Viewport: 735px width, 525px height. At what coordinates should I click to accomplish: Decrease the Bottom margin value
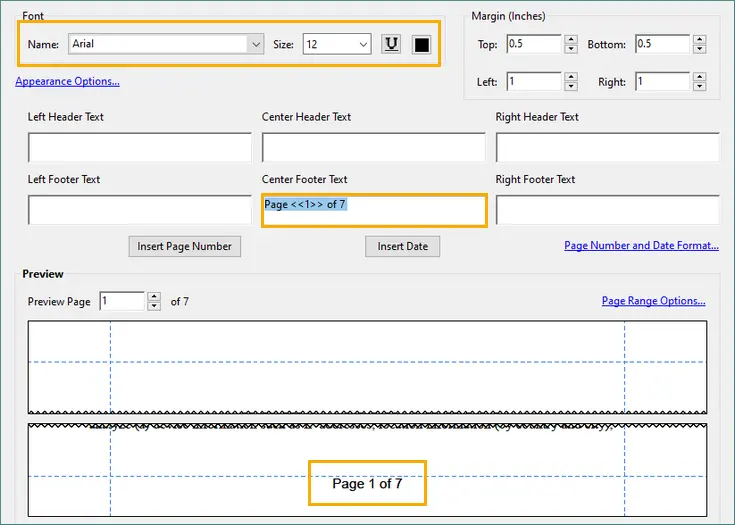698,49
